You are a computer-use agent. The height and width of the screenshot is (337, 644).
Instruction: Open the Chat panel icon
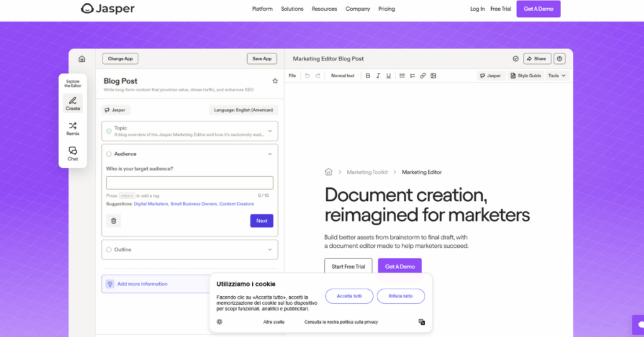[73, 153]
